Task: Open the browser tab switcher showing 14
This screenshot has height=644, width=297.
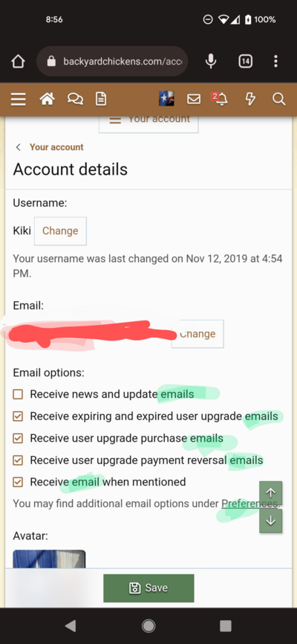Action: 245,61
